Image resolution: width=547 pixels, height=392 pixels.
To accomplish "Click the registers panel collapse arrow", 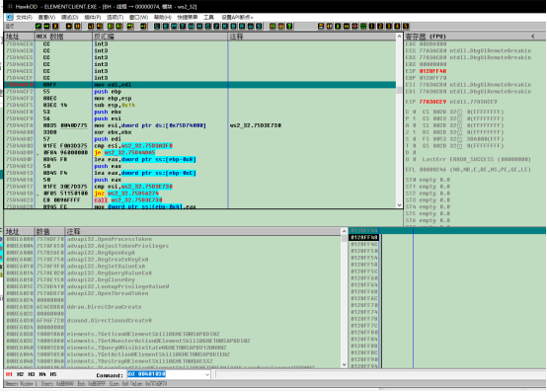I will [x=533, y=36].
